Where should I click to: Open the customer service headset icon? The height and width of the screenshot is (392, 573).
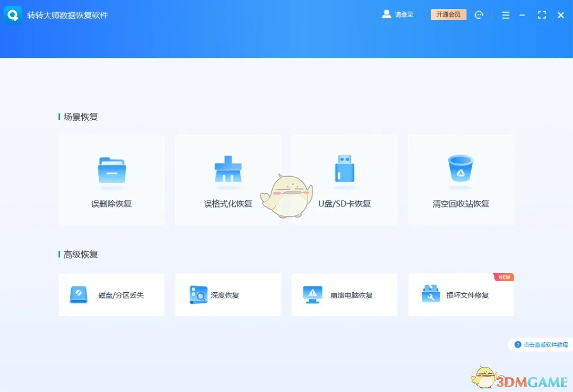point(479,15)
